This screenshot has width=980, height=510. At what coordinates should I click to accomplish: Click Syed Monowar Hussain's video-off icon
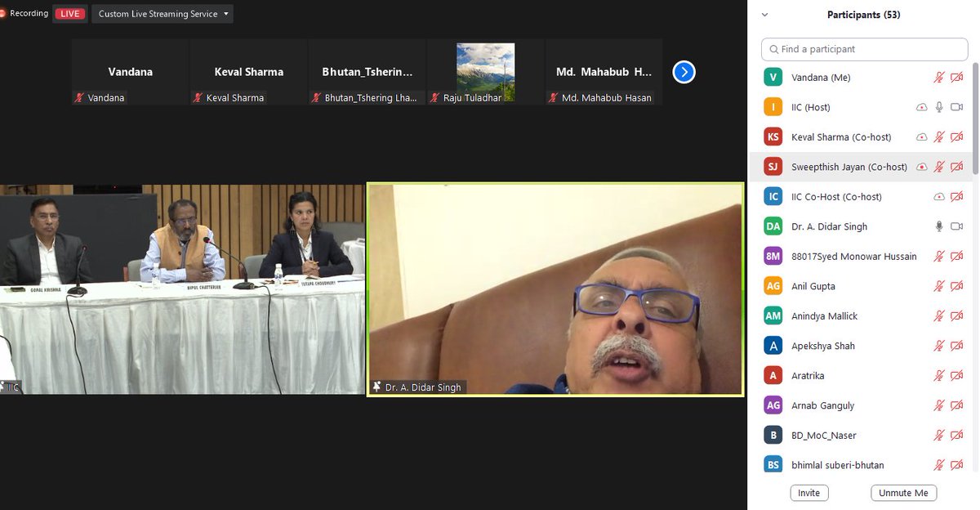(x=957, y=257)
